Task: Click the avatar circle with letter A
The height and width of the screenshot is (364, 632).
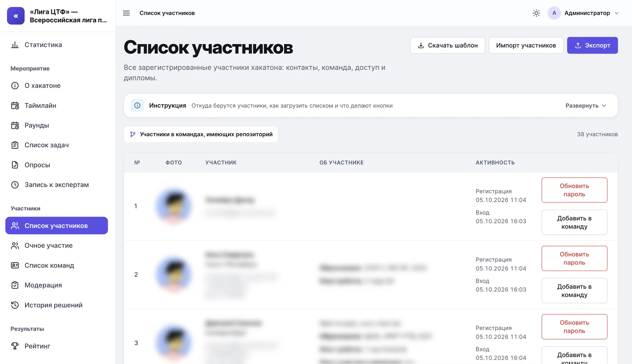Action: coord(554,13)
